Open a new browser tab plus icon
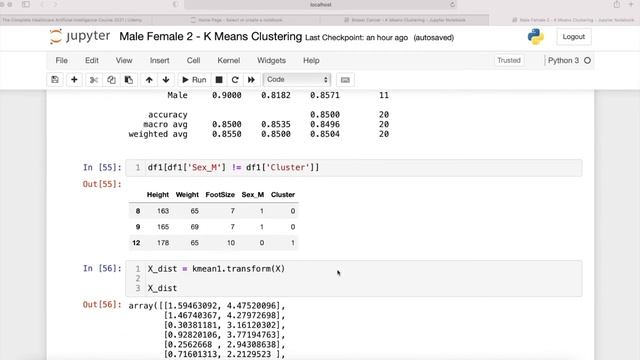 click(x=631, y=4)
